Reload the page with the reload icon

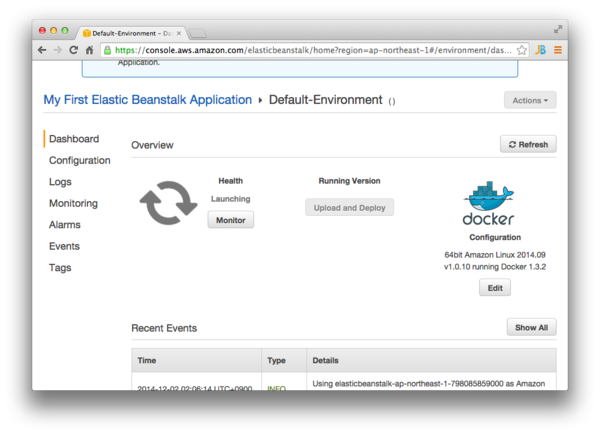coord(73,50)
